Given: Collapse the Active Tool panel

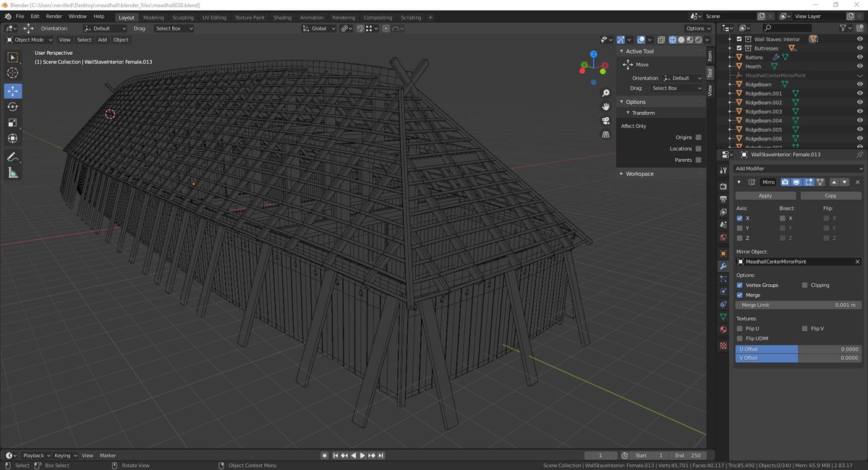Looking at the screenshot, I should tap(621, 51).
